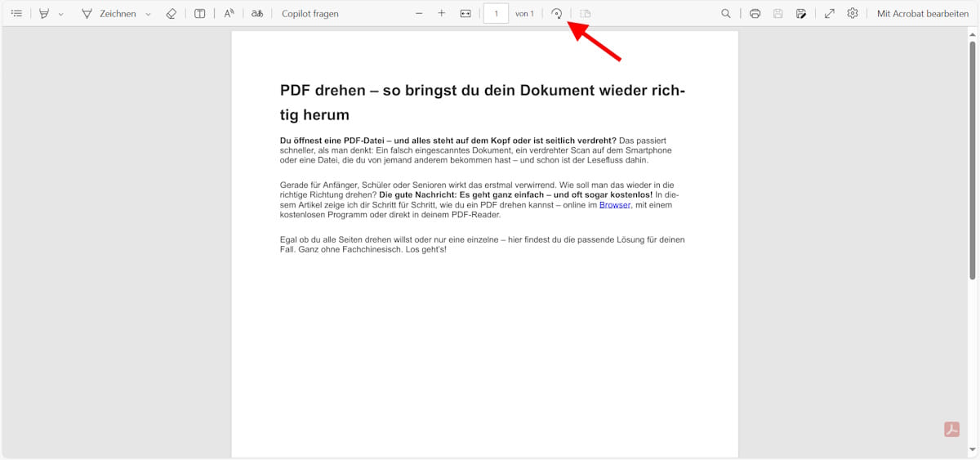Zoom out with the minus button

pyautogui.click(x=419, y=14)
